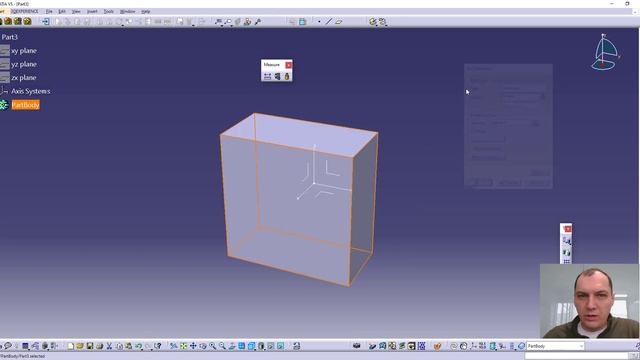Click the Zoom Out magnifier icon
This screenshot has width=640, height=360.
click(x=222, y=346)
